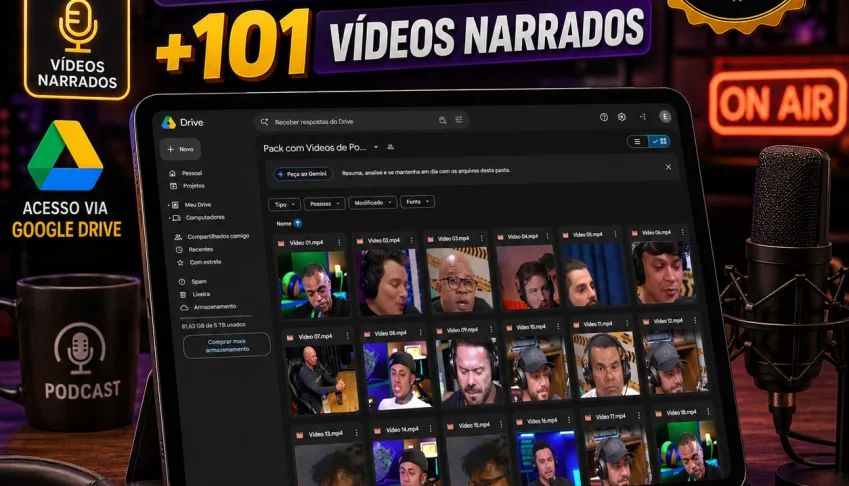The width and height of the screenshot is (849, 486).
Task: Open Recentes in sidebar
Action: coord(195,249)
